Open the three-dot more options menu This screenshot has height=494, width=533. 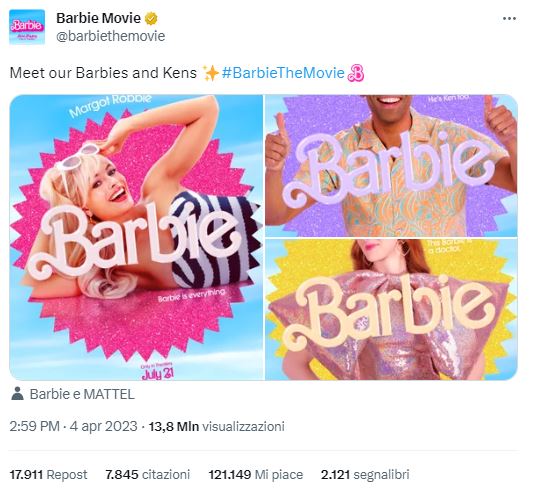pos(509,19)
